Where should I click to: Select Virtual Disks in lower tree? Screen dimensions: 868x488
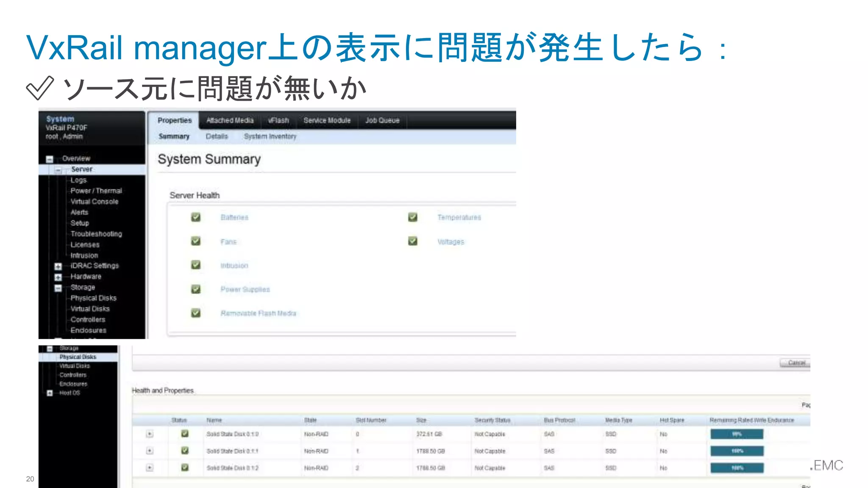coord(75,366)
